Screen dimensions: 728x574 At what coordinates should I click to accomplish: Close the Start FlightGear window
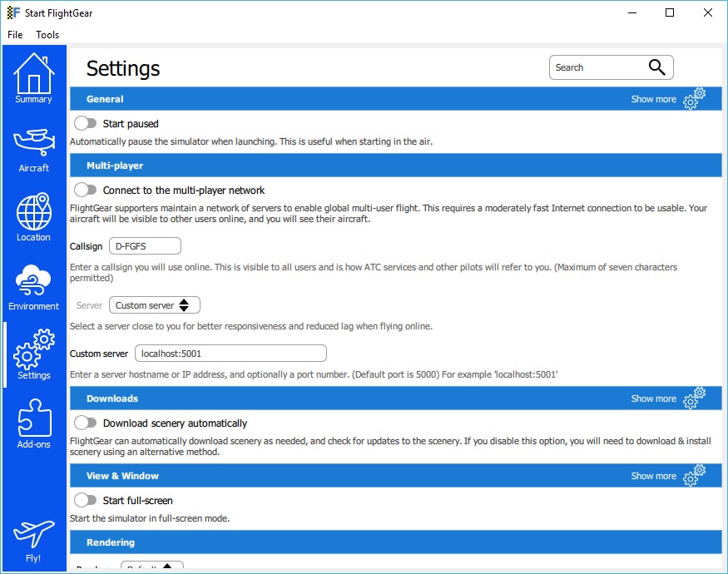[707, 12]
